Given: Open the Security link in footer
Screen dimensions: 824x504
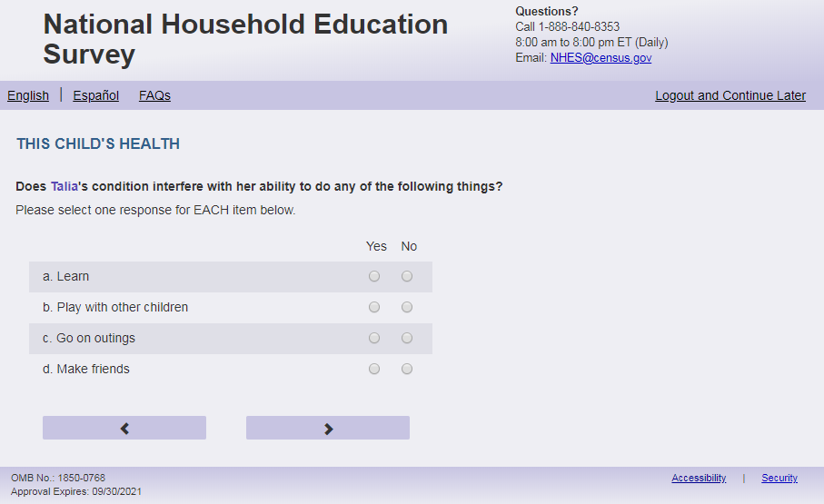Looking at the screenshot, I should coord(779,479).
